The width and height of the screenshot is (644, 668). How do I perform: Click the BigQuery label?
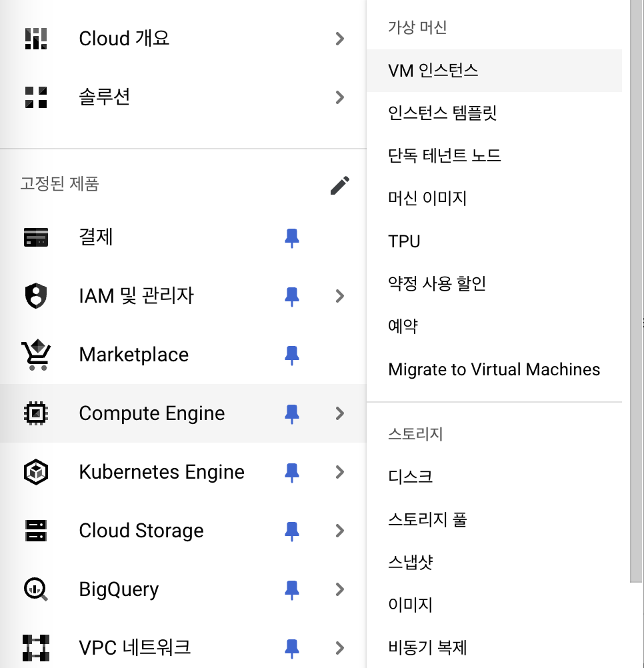pyautogui.click(x=119, y=589)
